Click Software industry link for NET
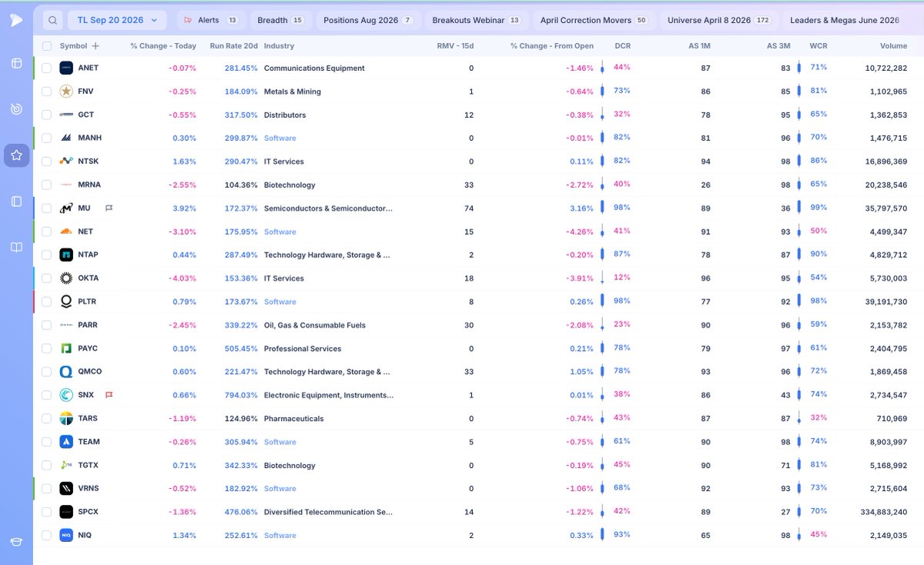Screen dimensions: 924x565 click(280, 232)
